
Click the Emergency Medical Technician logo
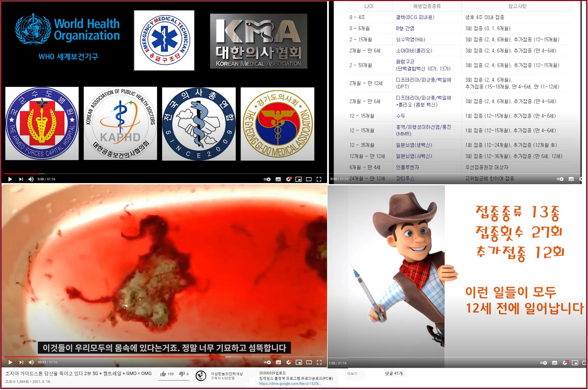[164, 41]
